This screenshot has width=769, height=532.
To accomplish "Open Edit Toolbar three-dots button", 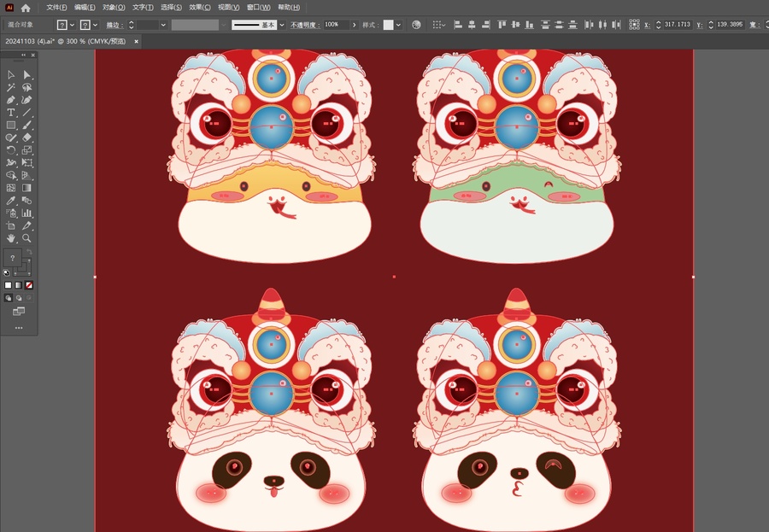I will (19, 328).
